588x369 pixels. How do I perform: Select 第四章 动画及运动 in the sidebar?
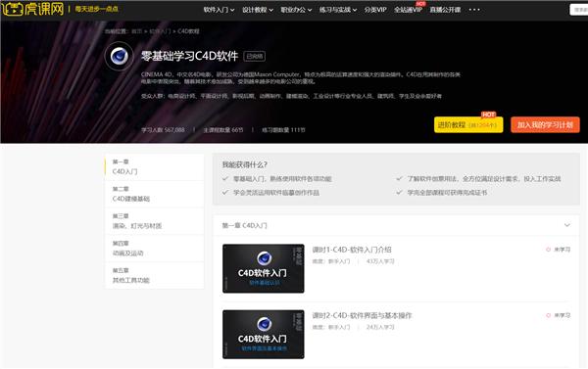point(155,249)
